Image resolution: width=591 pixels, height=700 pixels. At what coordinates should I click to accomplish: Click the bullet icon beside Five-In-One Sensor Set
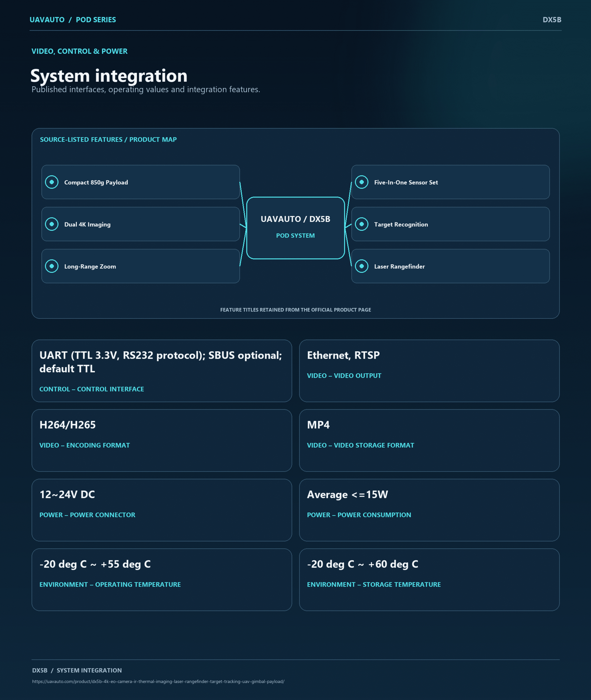point(362,182)
